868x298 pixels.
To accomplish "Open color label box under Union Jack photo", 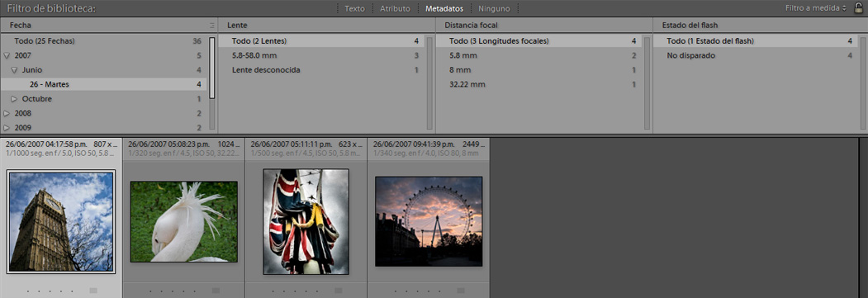I will (x=339, y=291).
